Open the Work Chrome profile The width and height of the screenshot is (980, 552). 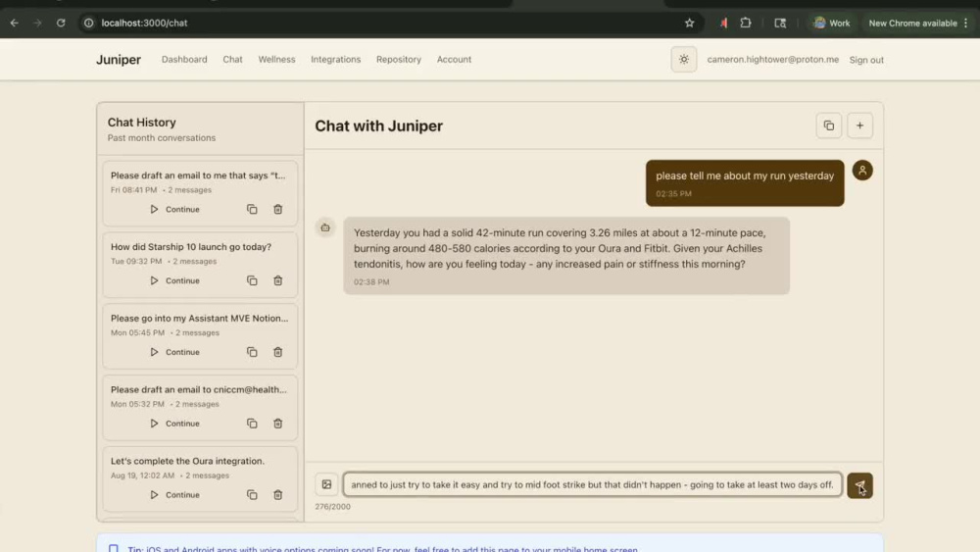(832, 23)
